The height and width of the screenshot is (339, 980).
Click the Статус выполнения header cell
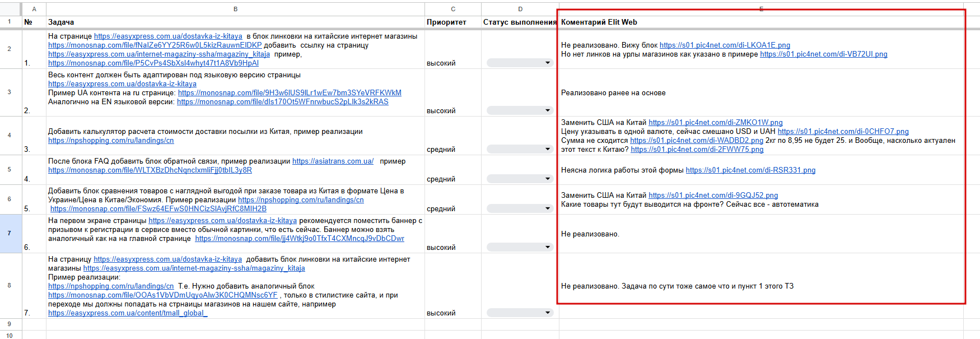[520, 22]
